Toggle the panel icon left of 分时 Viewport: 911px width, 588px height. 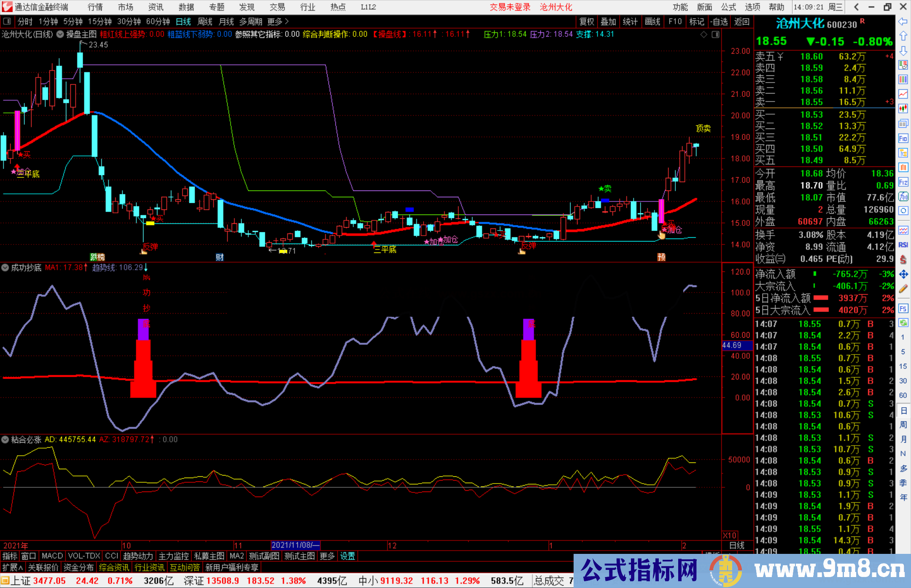pyautogui.click(x=7, y=21)
